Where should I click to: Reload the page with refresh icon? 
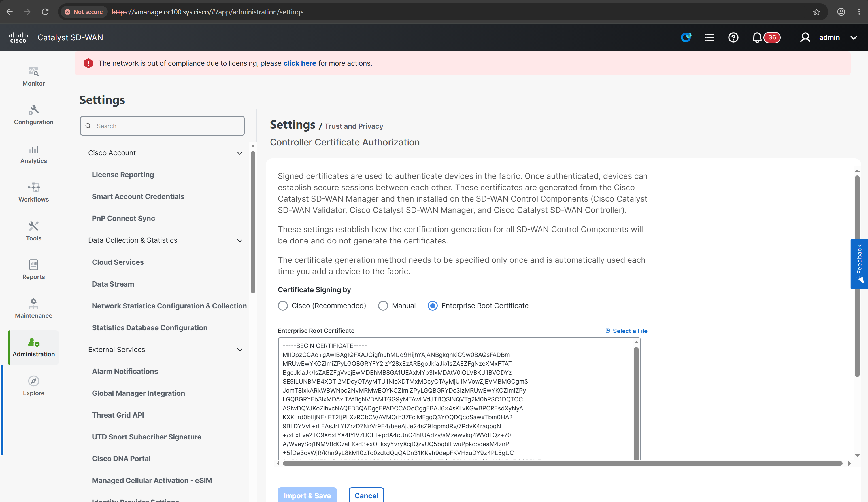(45, 12)
